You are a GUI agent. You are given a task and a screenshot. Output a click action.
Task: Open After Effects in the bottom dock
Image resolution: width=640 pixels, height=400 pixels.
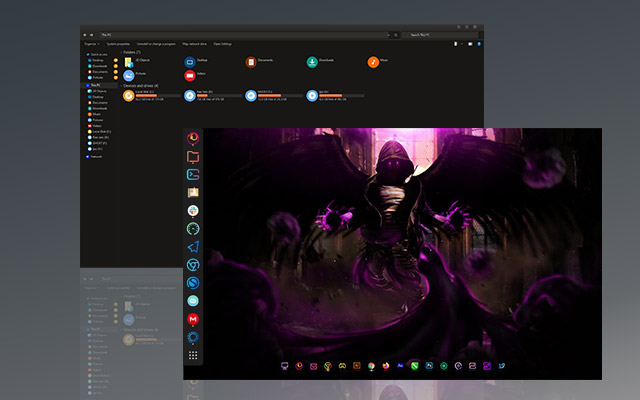pyautogui.click(x=400, y=366)
